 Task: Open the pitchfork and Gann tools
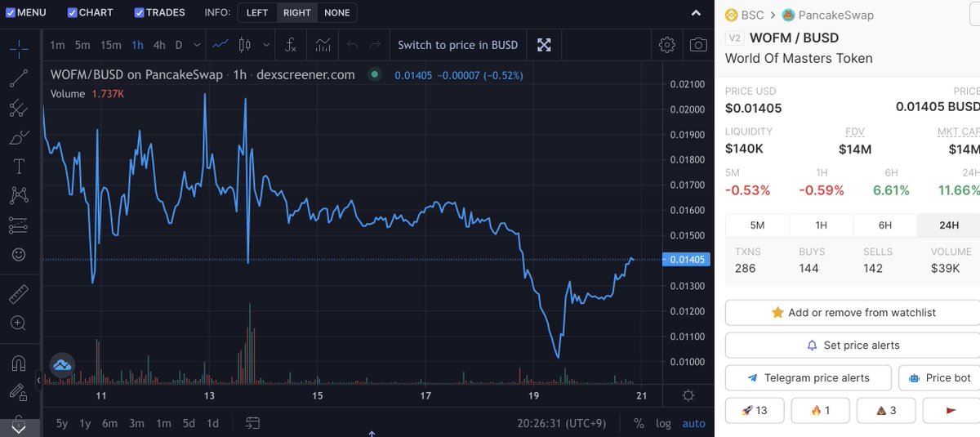click(x=19, y=108)
